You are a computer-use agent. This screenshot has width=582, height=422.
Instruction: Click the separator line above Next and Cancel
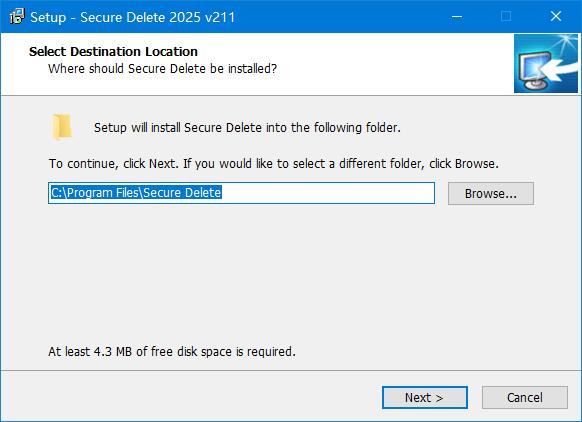[x=291, y=370]
